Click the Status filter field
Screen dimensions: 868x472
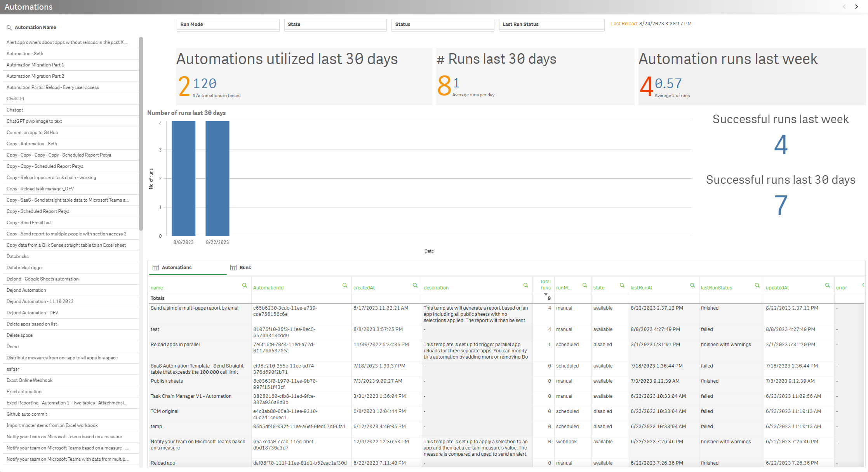coord(443,24)
